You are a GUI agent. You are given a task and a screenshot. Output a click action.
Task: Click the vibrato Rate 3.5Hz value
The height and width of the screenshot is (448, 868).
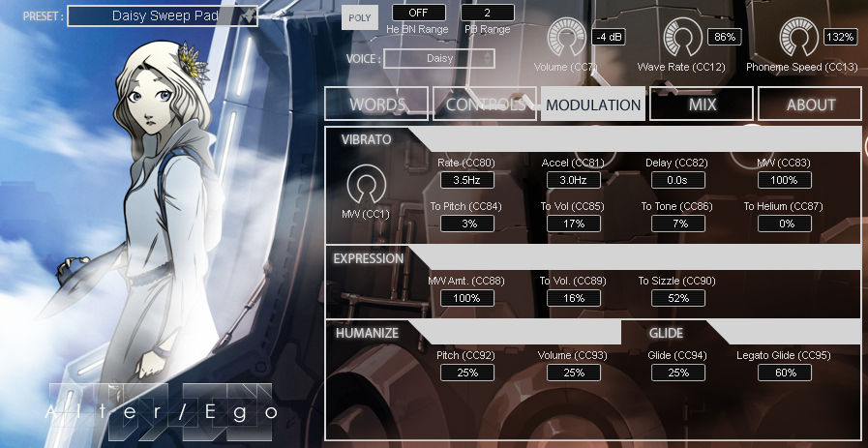click(467, 180)
